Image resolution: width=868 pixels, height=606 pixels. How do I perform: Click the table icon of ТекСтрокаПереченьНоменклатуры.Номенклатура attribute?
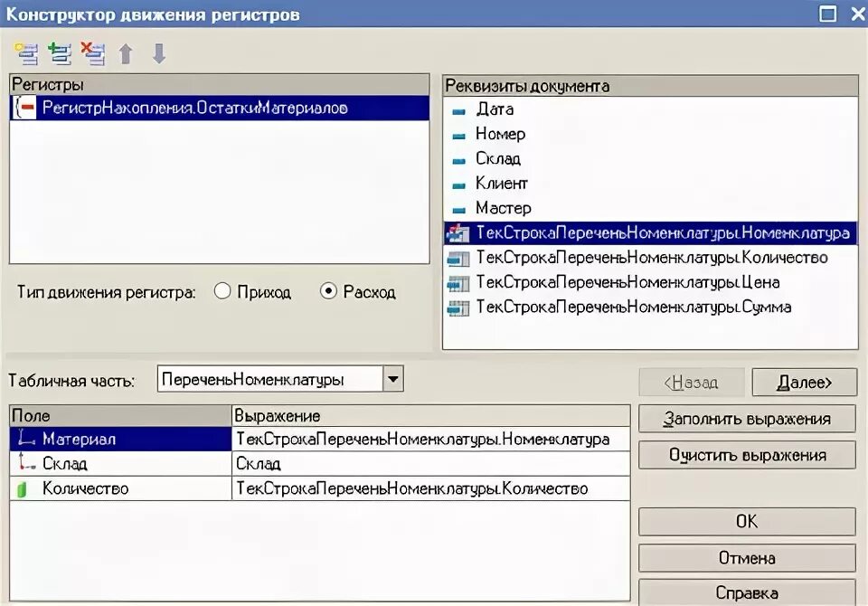tap(458, 233)
